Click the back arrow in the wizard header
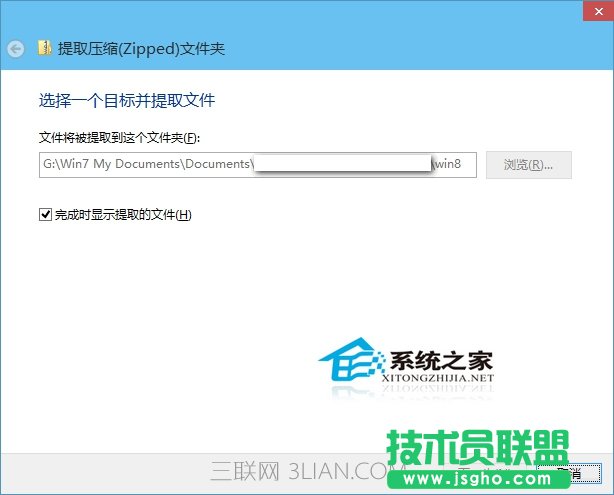 (x=15, y=48)
